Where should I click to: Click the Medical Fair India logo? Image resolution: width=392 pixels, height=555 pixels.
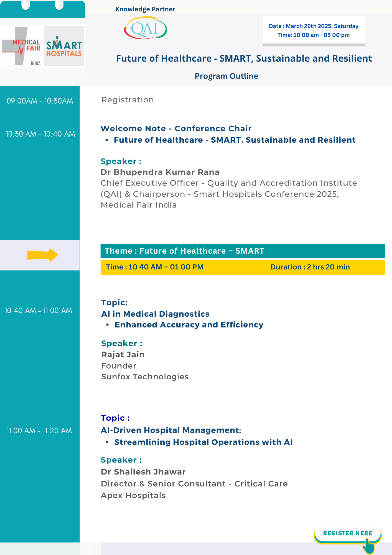22,46
